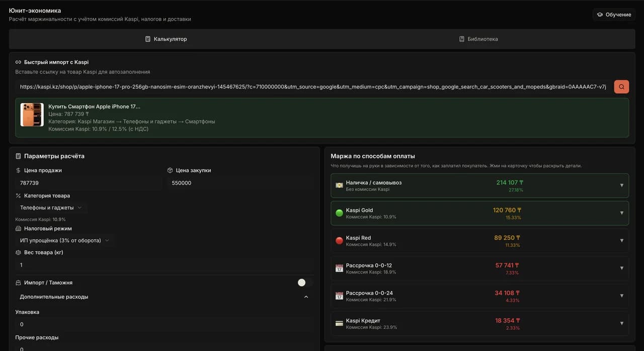Screen dimensions: 644x351
Task: Click the icon beside Параметры расчёта heading
Action: pyautogui.click(x=19, y=156)
